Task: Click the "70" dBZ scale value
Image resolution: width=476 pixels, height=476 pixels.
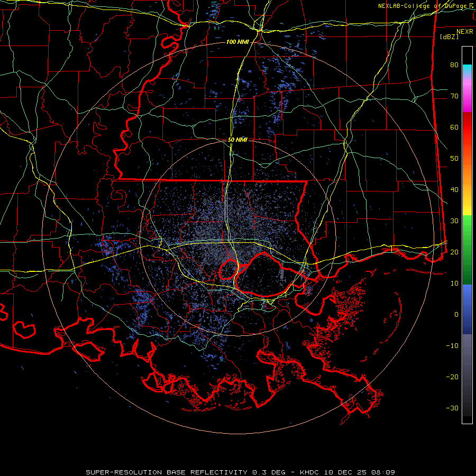Action: (454, 96)
